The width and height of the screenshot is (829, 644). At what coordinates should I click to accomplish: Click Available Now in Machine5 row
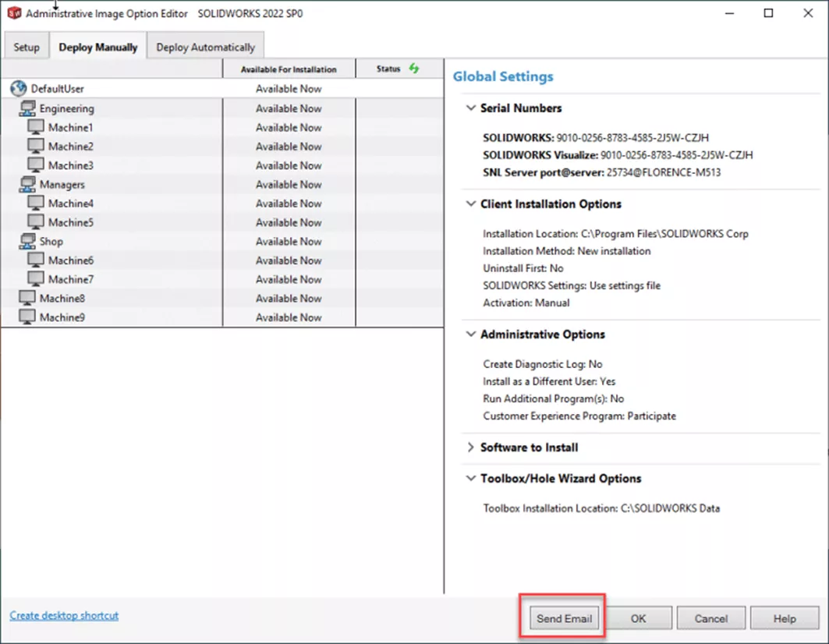(289, 223)
